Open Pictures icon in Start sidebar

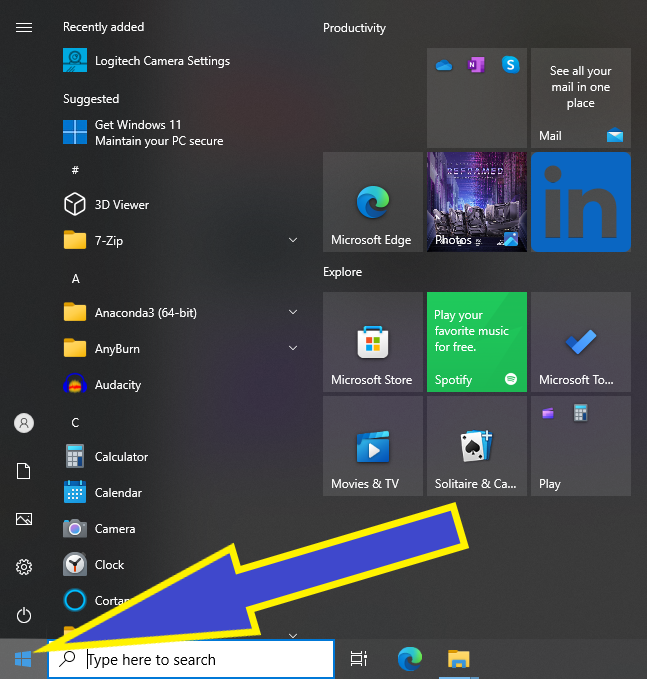(x=24, y=519)
